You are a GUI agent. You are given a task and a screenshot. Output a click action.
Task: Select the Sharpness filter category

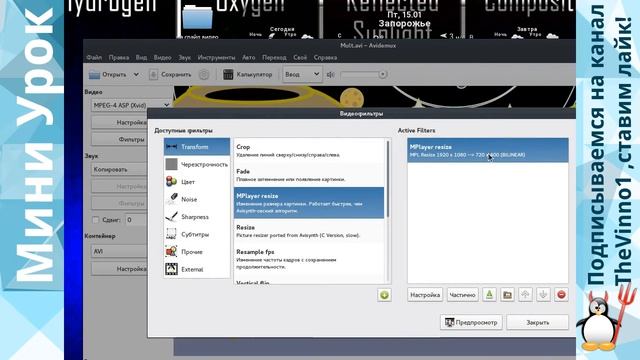tap(197, 217)
